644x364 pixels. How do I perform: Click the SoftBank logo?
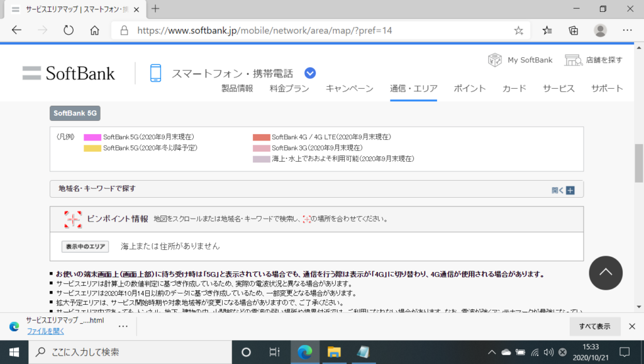coord(69,73)
